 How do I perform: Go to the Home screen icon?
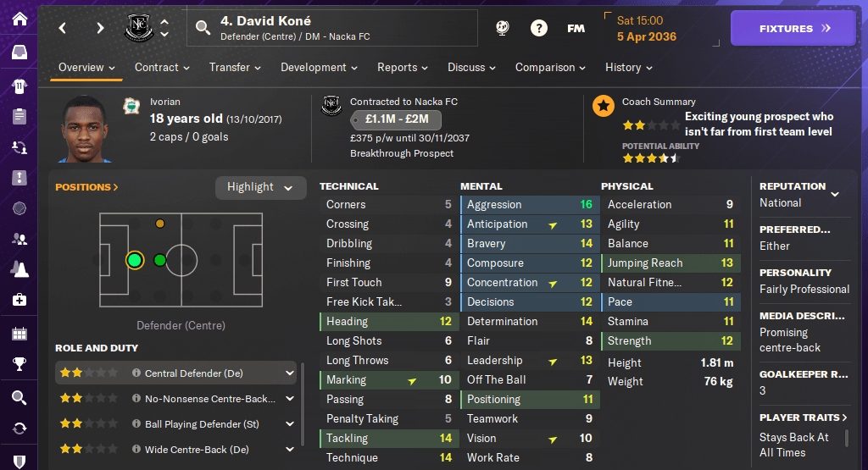tap(19, 19)
